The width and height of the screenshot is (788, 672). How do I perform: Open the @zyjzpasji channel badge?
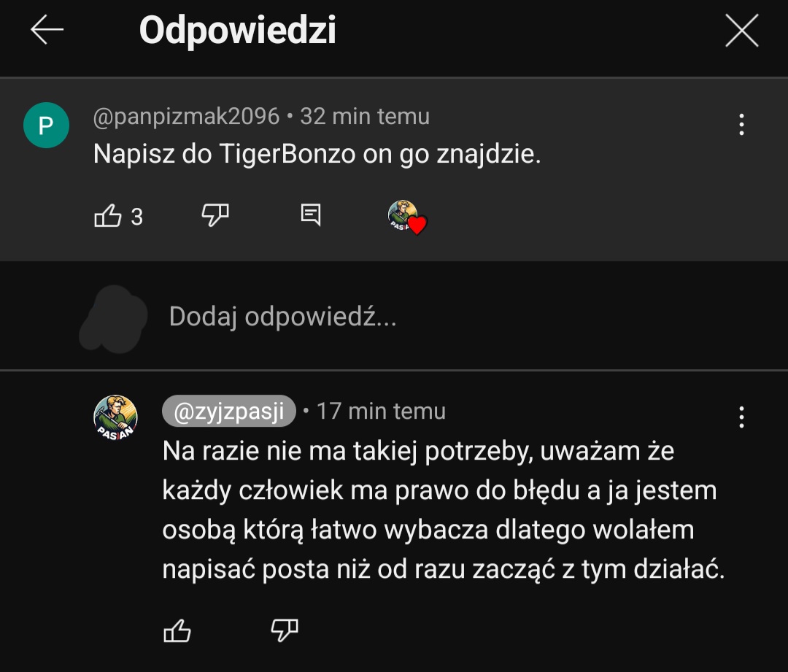[228, 411]
